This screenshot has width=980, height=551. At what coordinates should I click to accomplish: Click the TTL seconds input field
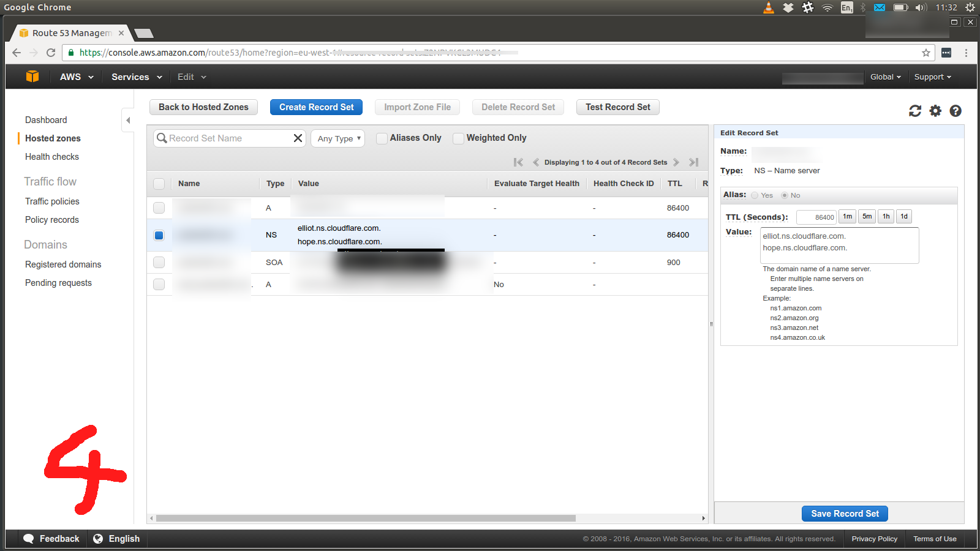pos(816,217)
